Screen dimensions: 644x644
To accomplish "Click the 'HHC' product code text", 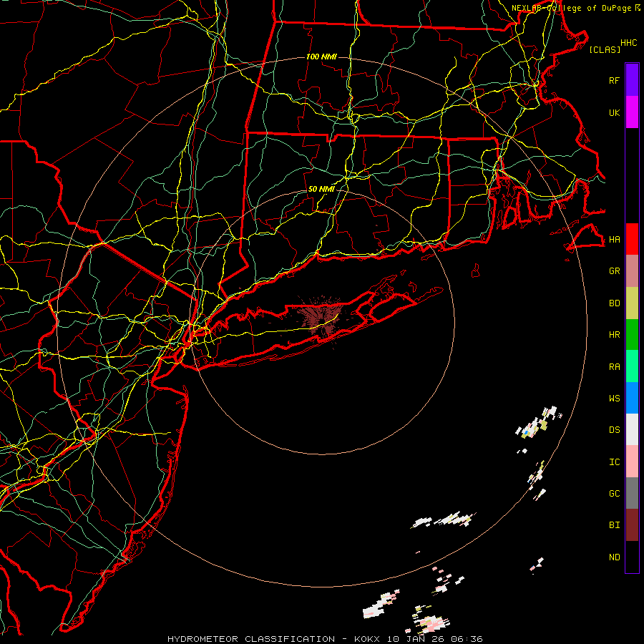I will (x=629, y=43).
